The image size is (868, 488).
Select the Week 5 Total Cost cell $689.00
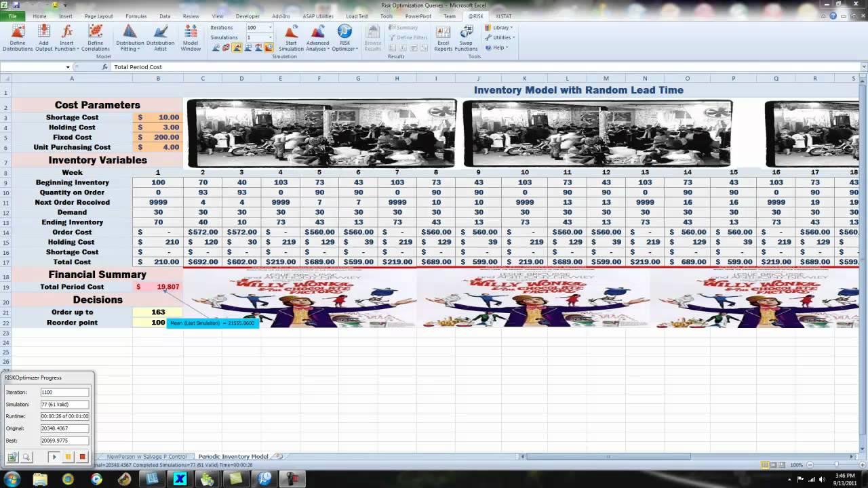click(319, 262)
